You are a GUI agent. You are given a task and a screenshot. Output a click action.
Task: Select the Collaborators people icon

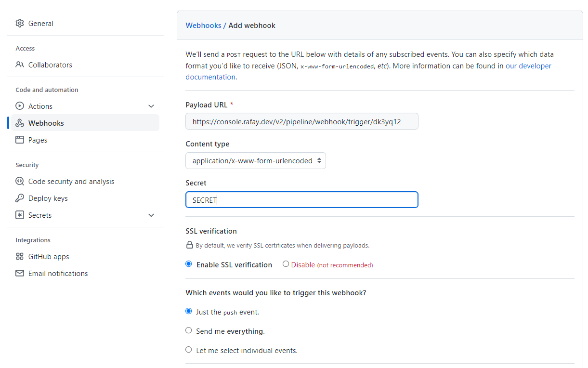point(19,65)
